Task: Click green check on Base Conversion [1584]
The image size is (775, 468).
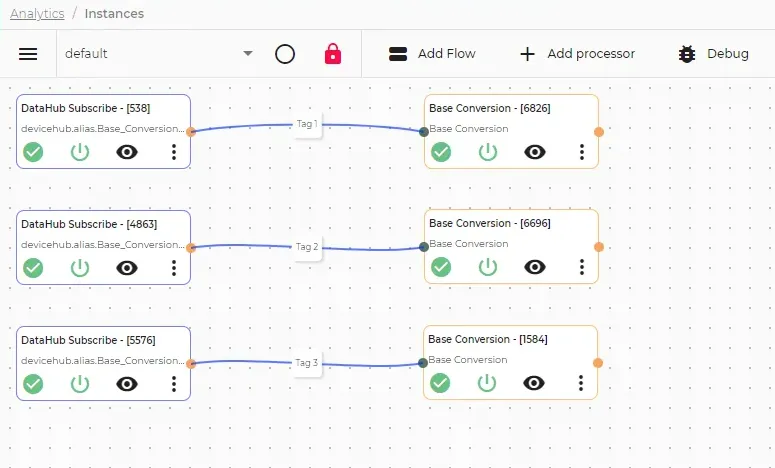Action: click(440, 383)
